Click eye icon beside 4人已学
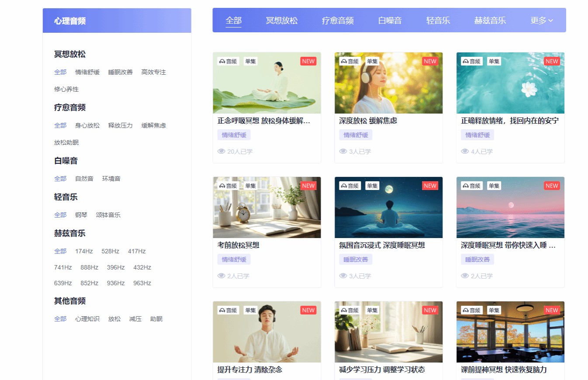 point(465,152)
